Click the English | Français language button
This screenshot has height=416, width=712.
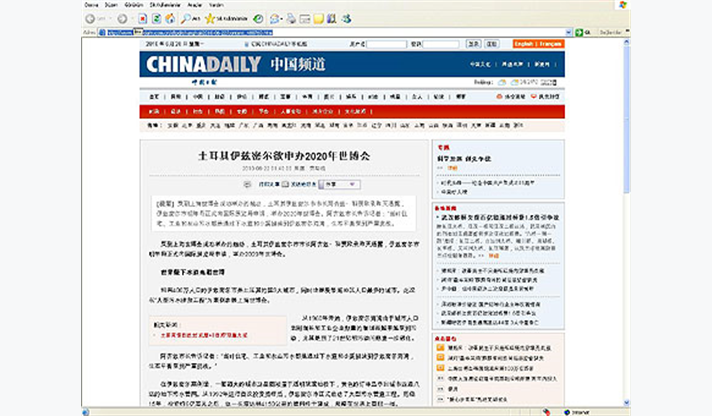pyautogui.click(x=538, y=44)
